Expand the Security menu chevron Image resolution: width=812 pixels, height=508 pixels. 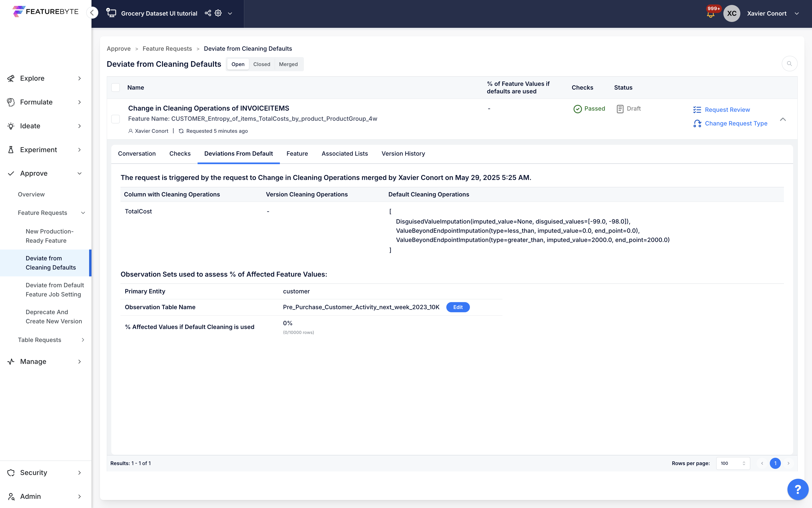[x=80, y=473]
